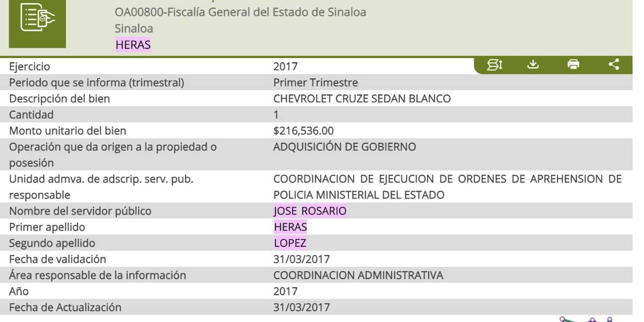Click ADQUISICIÓN DE GOBIERNO value
Viewport: 644px width, 322px height.
(344, 147)
